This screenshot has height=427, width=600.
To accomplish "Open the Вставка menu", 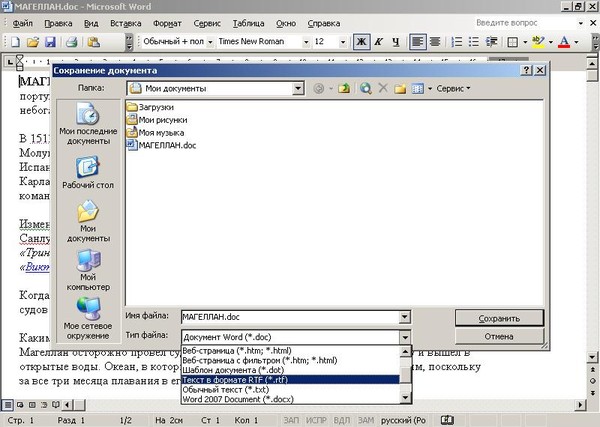I will click(x=126, y=23).
